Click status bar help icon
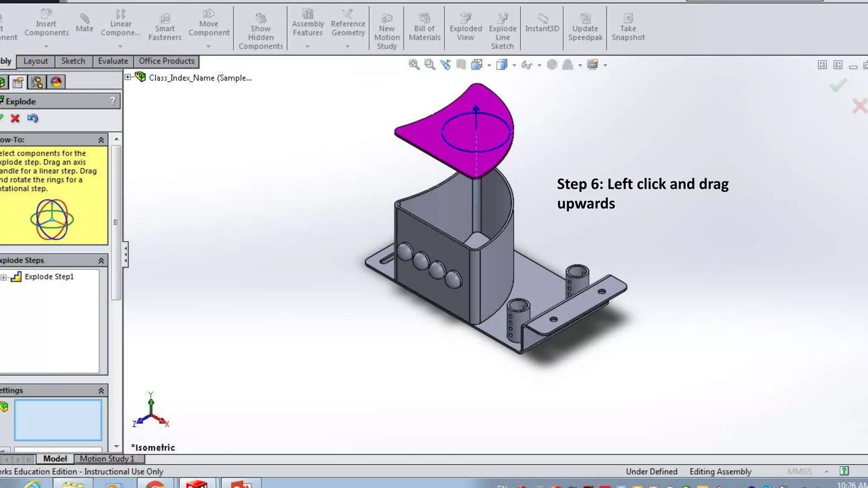Viewport: 868px width, 488px height. tap(844, 471)
